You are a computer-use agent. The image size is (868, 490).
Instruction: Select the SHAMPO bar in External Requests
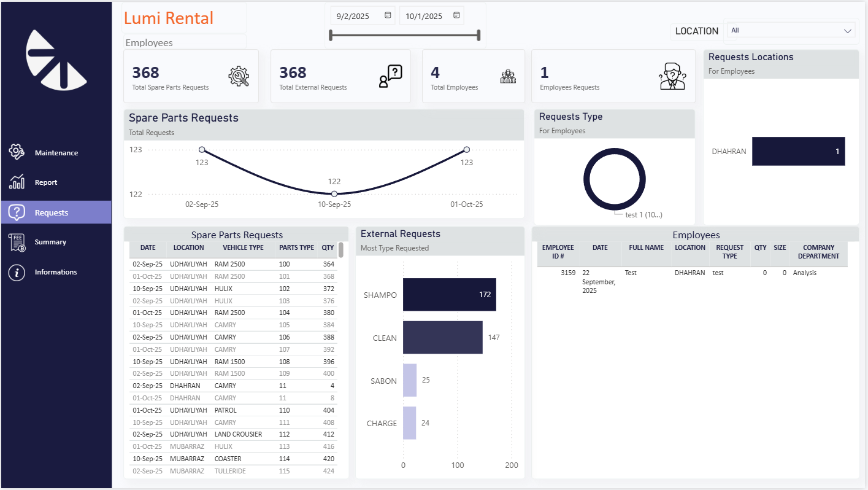point(449,295)
